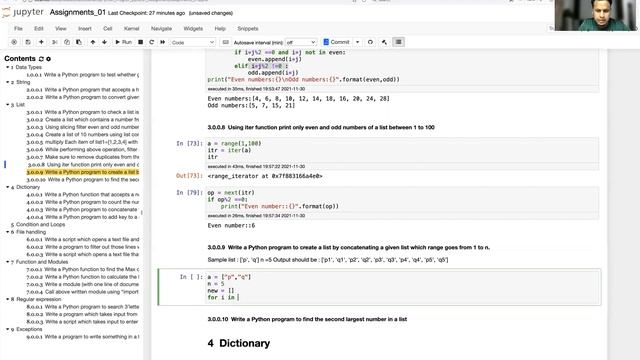The width and height of the screenshot is (640, 360).
Task: Go to 5 Condition and Loops section
Action: click(38, 224)
